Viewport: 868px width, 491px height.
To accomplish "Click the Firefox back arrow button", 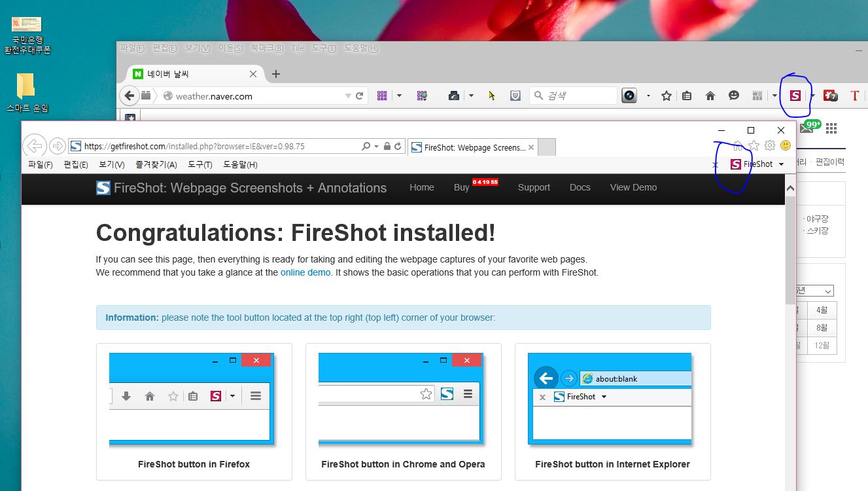I will (130, 96).
